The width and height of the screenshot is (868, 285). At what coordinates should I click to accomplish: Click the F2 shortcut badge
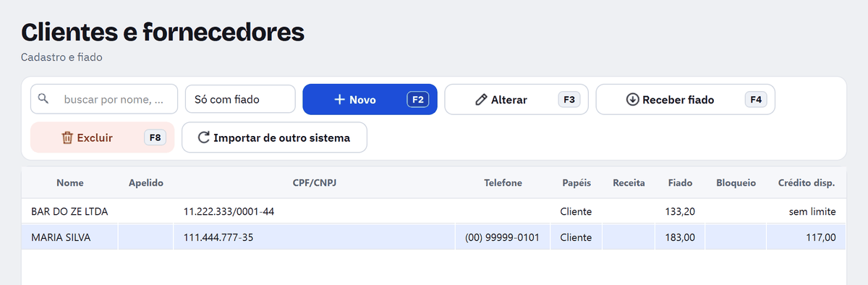(x=418, y=100)
